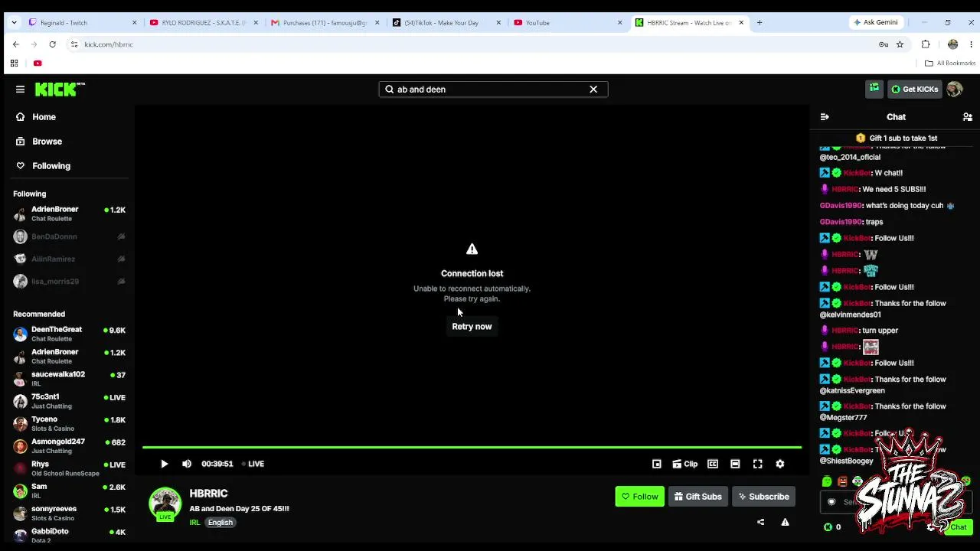
Task: Play the stream with the play button
Action: coord(165,464)
